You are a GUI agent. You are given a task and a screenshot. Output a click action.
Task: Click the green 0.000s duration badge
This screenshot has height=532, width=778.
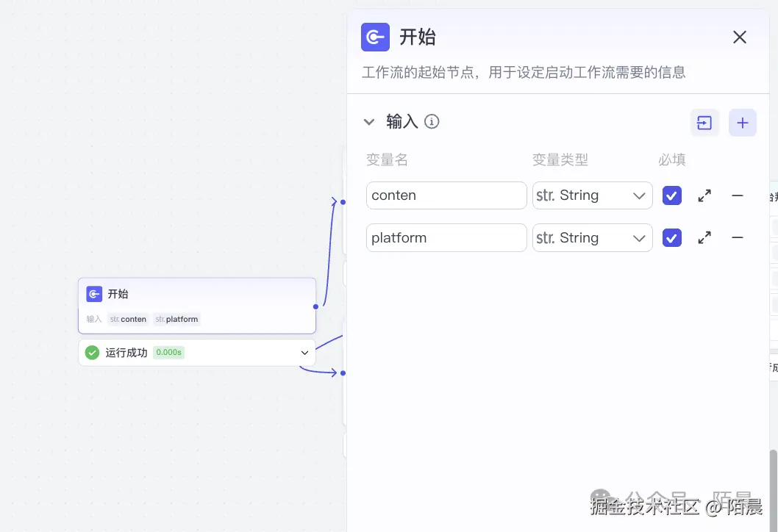[168, 352]
